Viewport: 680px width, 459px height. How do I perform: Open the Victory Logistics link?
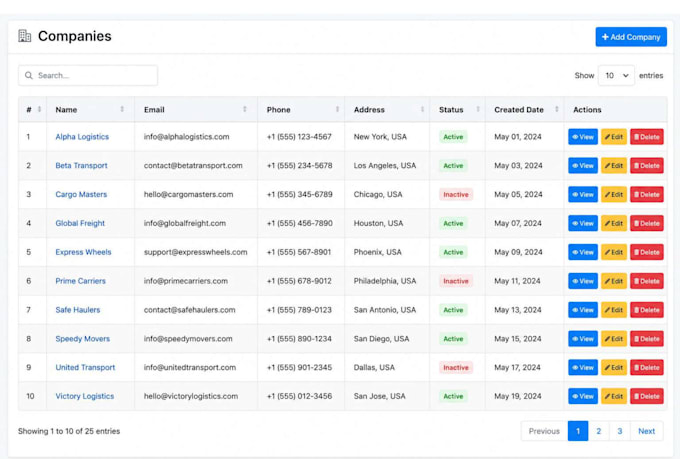pos(85,396)
